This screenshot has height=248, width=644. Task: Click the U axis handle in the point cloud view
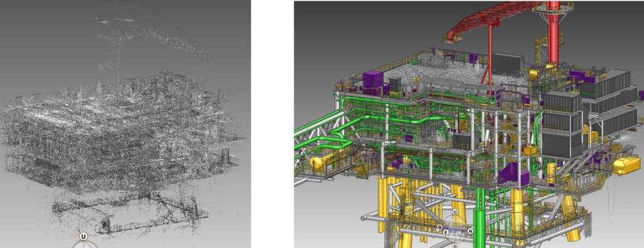(x=84, y=236)
